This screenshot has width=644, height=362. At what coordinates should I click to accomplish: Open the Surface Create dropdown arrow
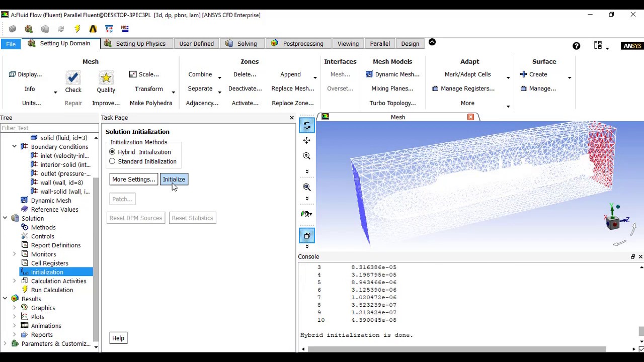pyautogui.click(x=570, y=77)
